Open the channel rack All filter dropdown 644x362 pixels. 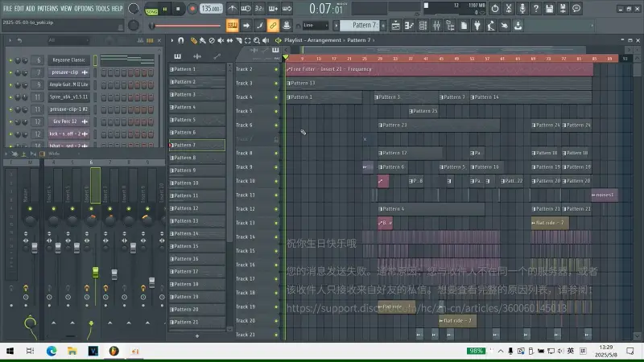tap(68, 40)
